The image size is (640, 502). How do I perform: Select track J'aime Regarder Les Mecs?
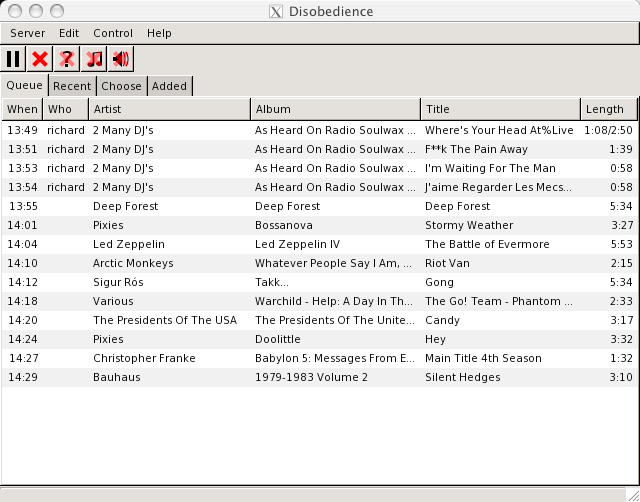[x=498, y=187]
